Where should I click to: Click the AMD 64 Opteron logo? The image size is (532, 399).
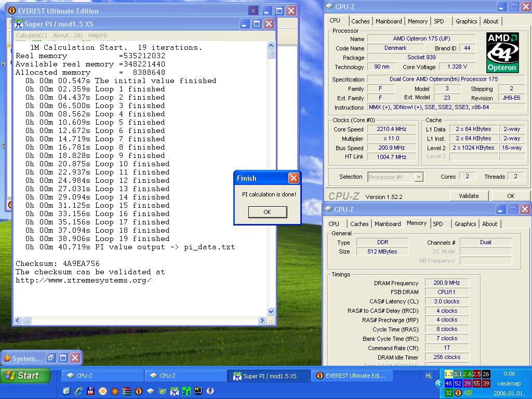pos(502,52)
